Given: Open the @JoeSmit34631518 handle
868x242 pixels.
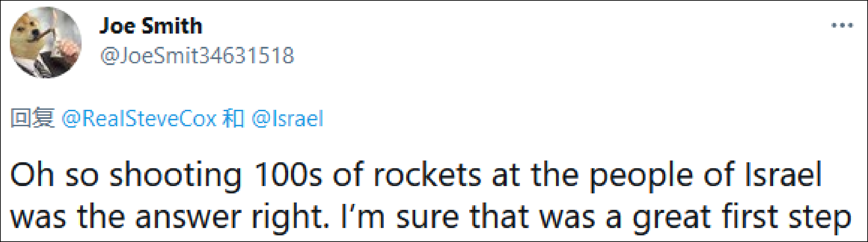Looking at the screenshot, I should tap(197, 55).
